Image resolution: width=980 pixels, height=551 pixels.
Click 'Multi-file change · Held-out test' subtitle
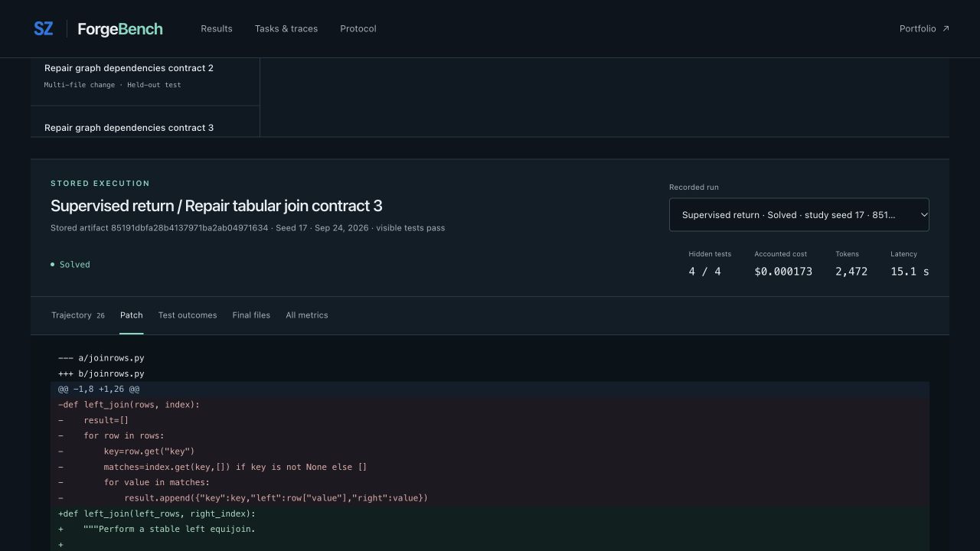point(113,85)
